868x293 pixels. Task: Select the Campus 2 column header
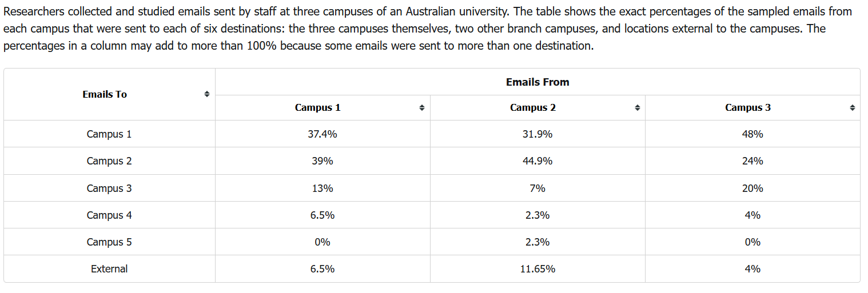pyautogui.click(x=533, y=107)
